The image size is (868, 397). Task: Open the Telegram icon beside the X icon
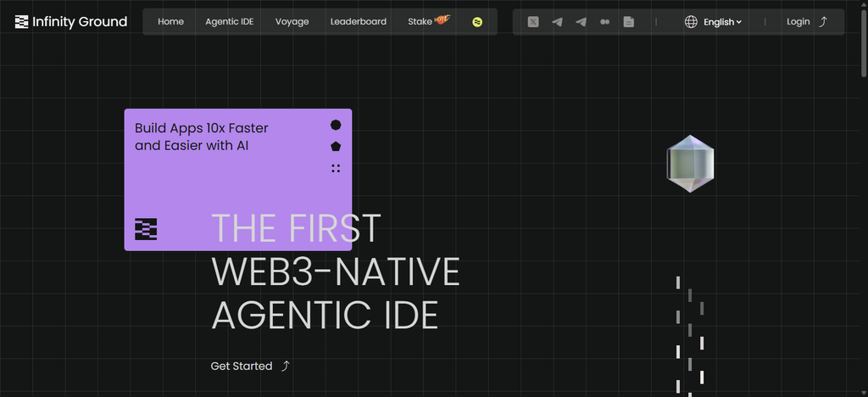557,22
